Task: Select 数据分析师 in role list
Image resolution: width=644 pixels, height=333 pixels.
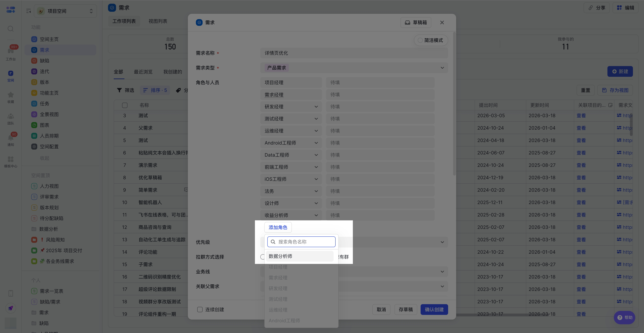Action: click(300, 256)
